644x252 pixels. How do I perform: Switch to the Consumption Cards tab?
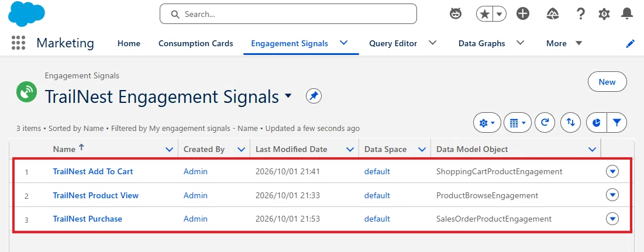point(195,43)
